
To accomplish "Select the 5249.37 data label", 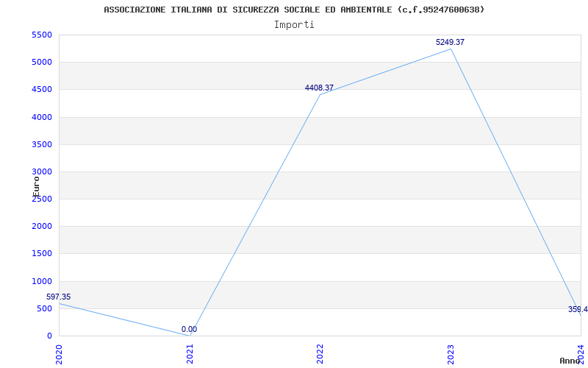I will pos(450,42).
